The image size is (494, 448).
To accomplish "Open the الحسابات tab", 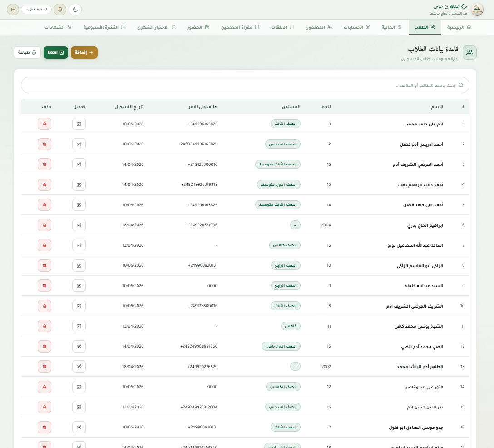I will [x=356, y=27].
